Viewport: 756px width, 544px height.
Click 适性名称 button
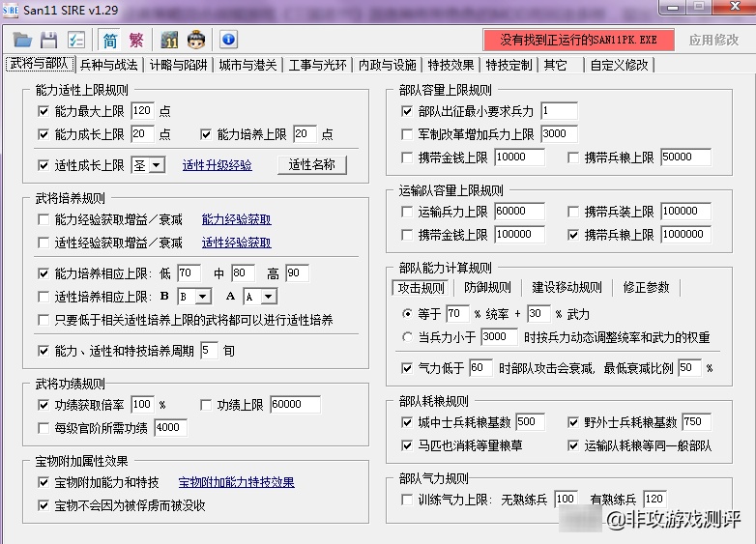pyautogui.click(x=312, y=165)
